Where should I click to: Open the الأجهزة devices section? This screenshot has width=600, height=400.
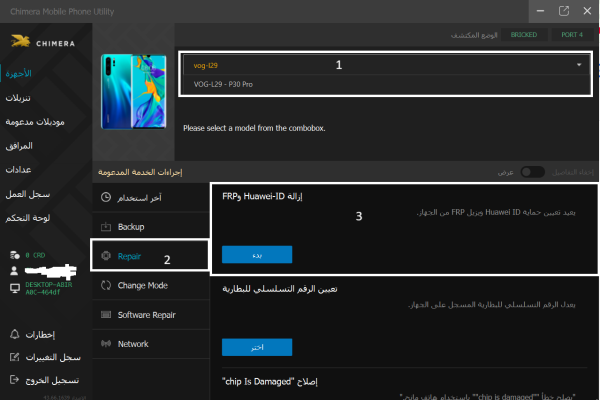point(18,73)
